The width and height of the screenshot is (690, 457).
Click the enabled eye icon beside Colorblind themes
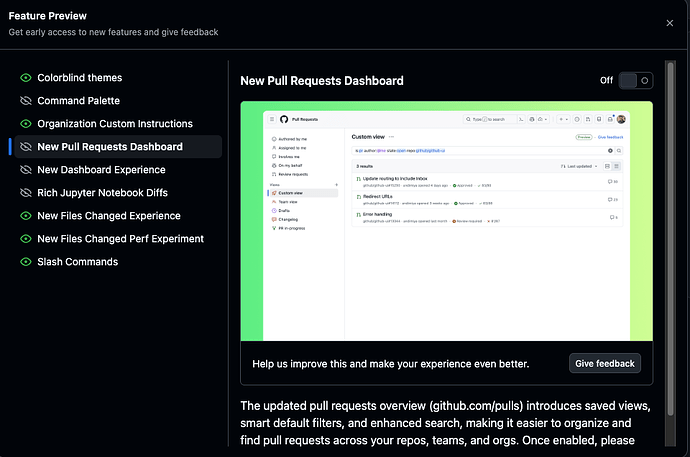tap(26, 78)
